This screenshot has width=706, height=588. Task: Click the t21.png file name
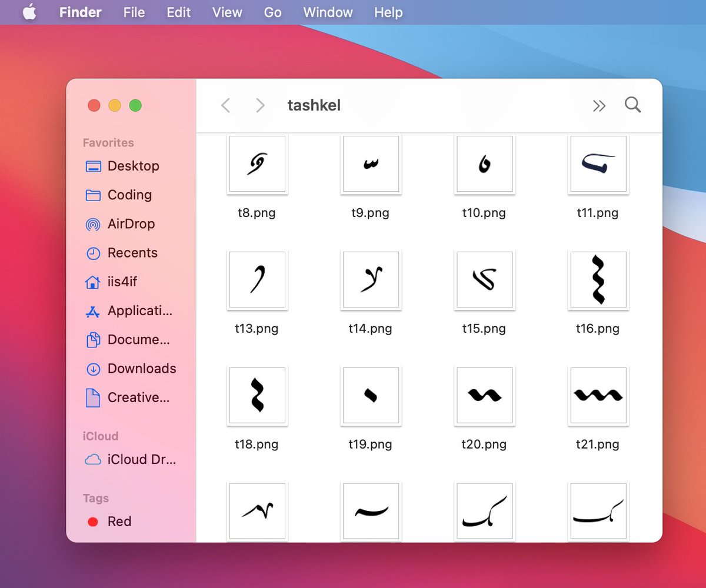(x=598, y=445)
